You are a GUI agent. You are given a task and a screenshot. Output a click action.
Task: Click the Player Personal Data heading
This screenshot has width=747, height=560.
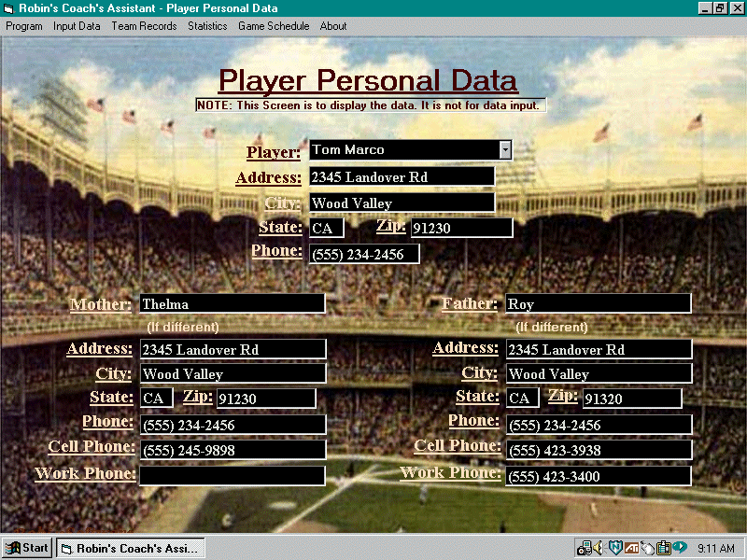(368, 80)
